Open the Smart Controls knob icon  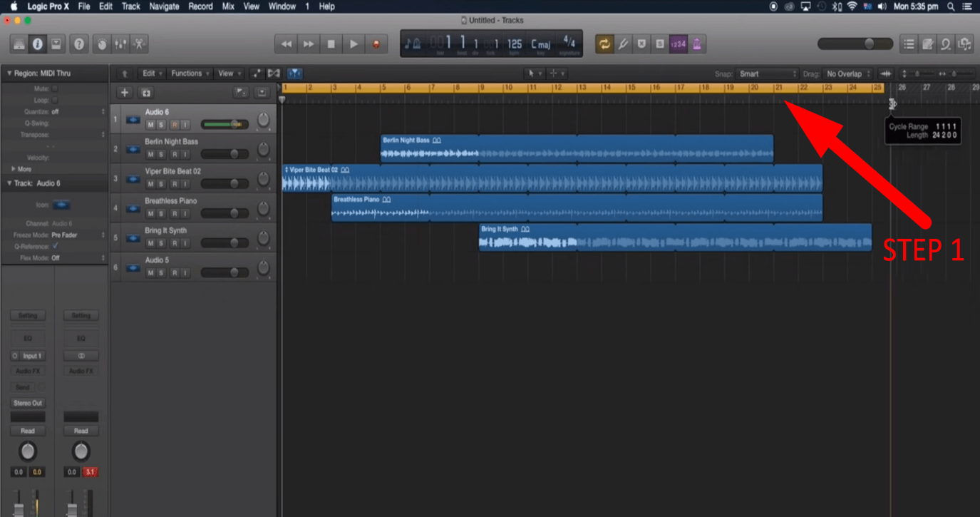point(102,43)
